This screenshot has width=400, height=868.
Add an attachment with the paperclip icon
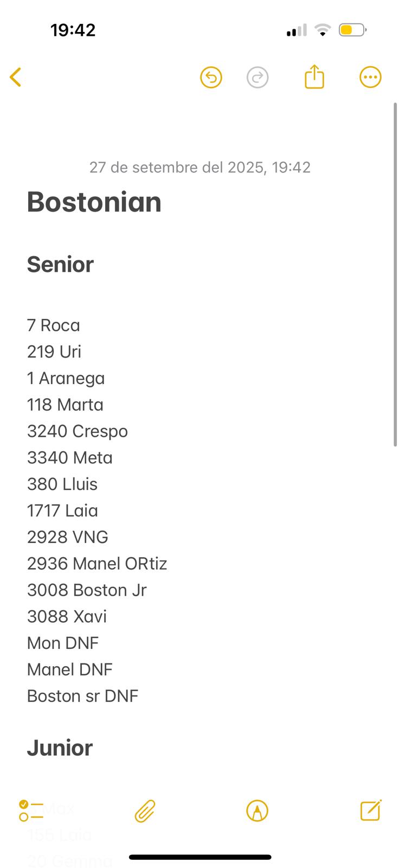145,811
